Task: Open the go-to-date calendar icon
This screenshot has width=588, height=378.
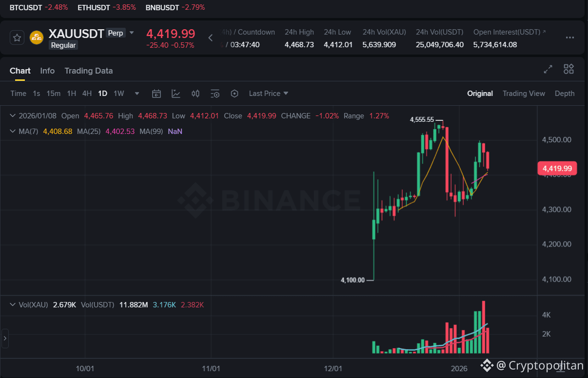Action: click(156, 93)
